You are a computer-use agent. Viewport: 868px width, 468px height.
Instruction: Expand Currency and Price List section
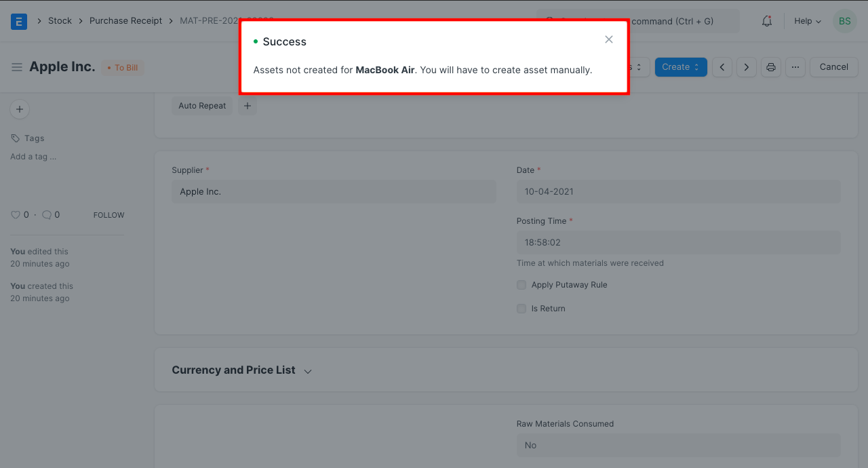coord(308,371)
